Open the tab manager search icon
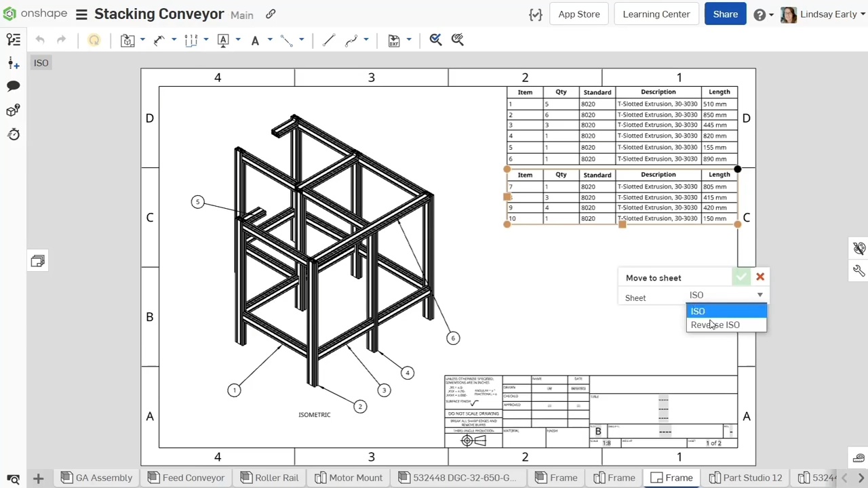868x488 pixels. pyautogui.click(x=13, y=479)
